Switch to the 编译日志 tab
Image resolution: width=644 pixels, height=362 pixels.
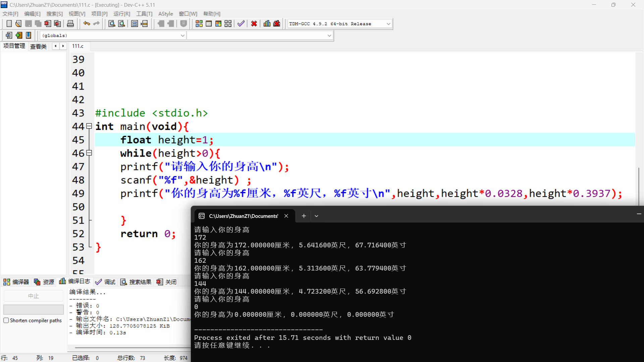pyautogui.click(x=75, y=282)
